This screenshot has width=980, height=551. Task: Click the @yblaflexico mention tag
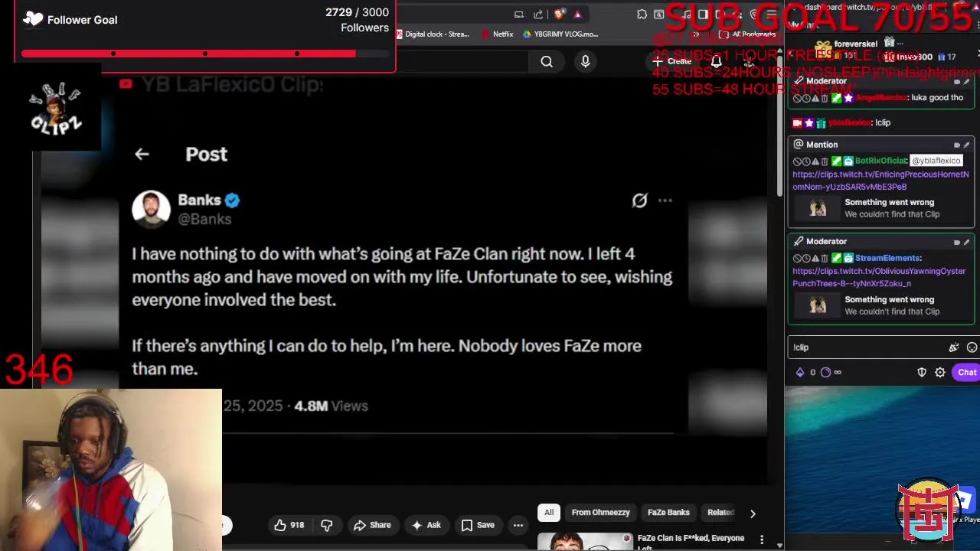click(x=936, y=161)
